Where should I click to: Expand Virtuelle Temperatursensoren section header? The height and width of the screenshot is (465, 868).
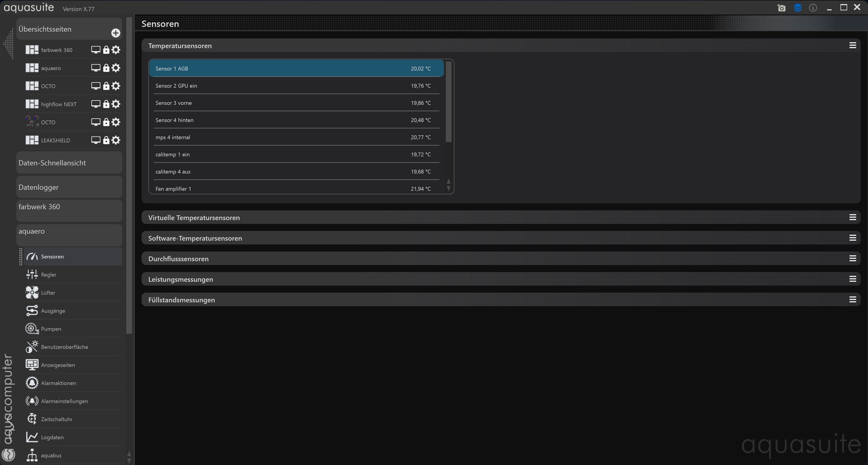pos(501,218)
